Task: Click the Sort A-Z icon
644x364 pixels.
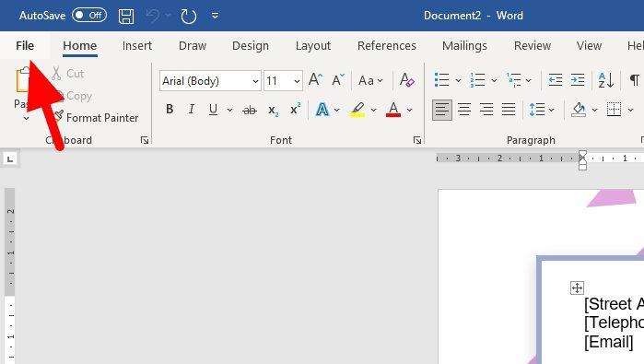Action: pos(606,80)
